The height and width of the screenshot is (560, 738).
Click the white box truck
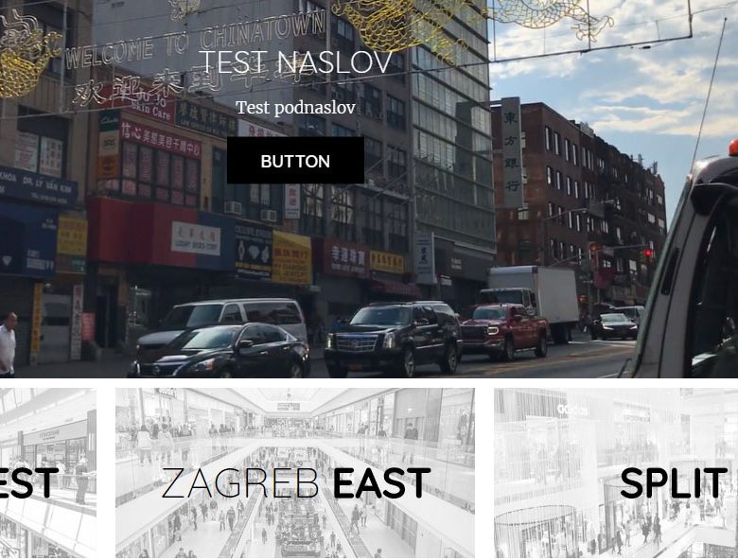pos(534,301)
